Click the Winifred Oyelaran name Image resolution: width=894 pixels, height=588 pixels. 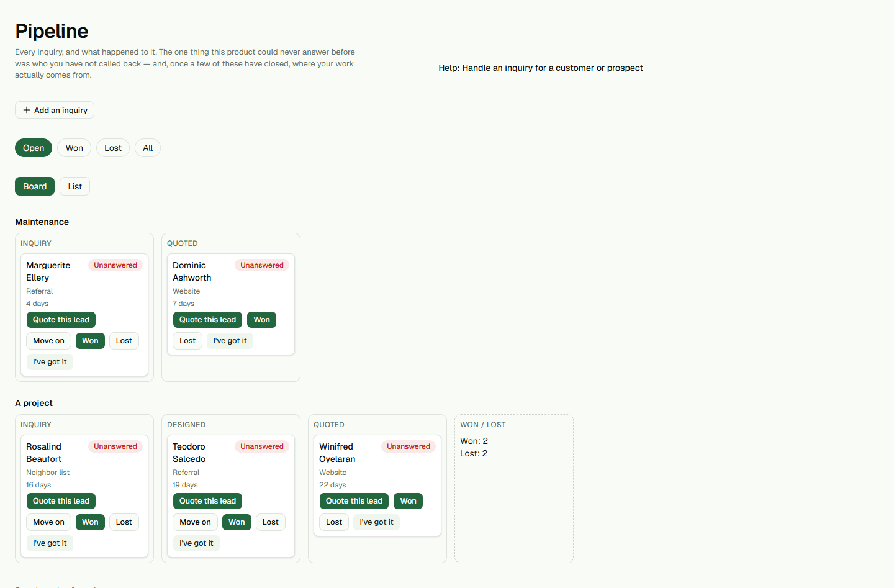[337, 453]
